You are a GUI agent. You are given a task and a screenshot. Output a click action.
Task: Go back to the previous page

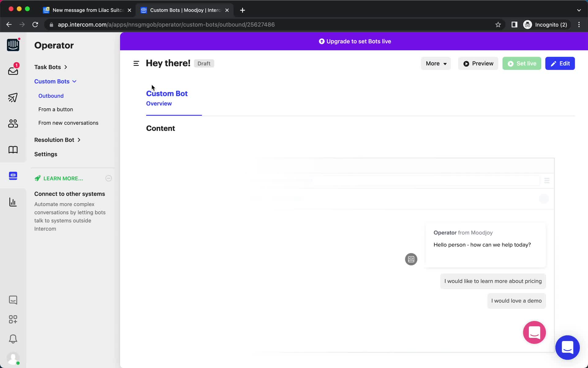pos(9,25)
